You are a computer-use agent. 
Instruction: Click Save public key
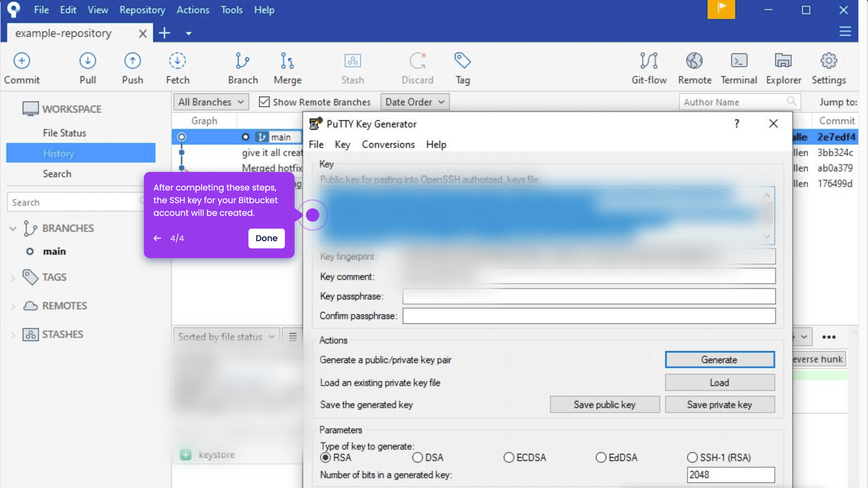(x=605, y=405)
